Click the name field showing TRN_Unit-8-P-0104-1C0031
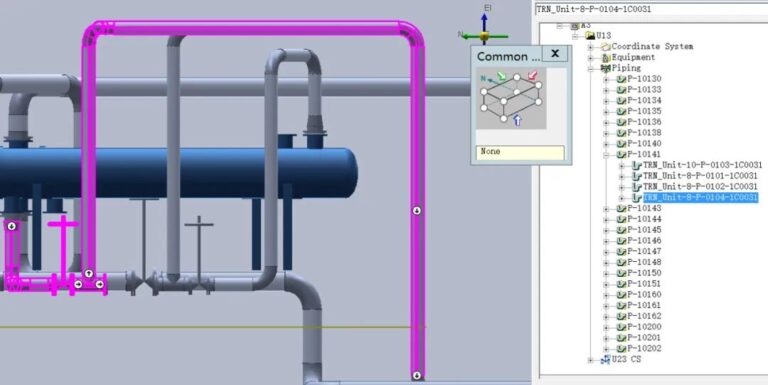 pyautogui.click(x=651, y=9)
